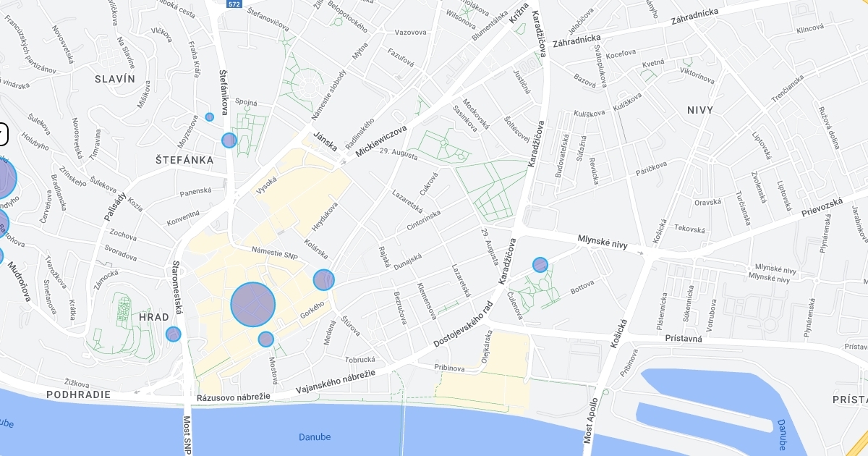Select the bubble marker next to HRAD label
The width and height of the screenshot is (868, 456).
pyautogui.click(x=174, y=334)
